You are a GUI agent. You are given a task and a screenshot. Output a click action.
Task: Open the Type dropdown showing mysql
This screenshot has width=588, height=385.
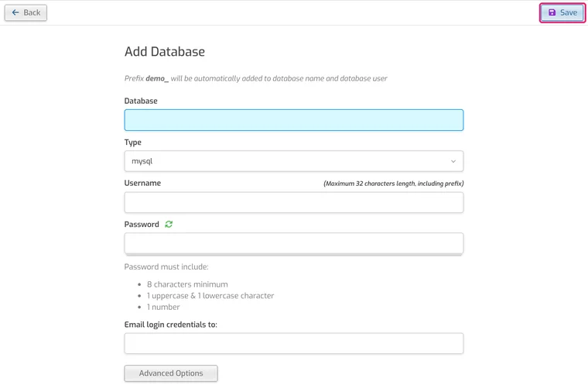(x=294, y=161)
